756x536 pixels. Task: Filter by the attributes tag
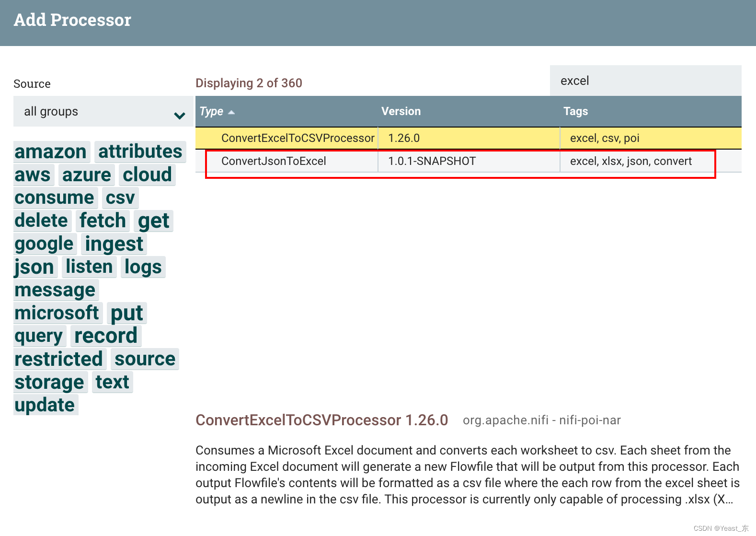[140, 151]
